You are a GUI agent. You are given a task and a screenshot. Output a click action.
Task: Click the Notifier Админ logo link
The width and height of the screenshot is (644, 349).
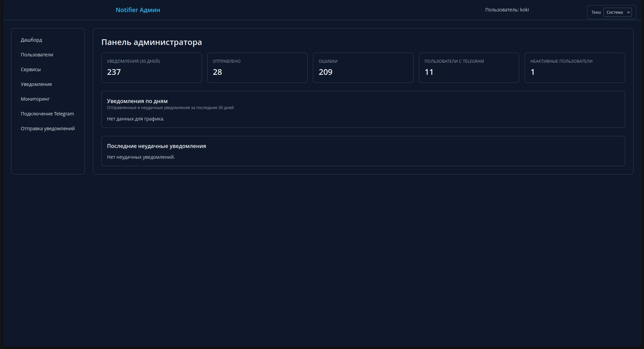pos(138,10)
